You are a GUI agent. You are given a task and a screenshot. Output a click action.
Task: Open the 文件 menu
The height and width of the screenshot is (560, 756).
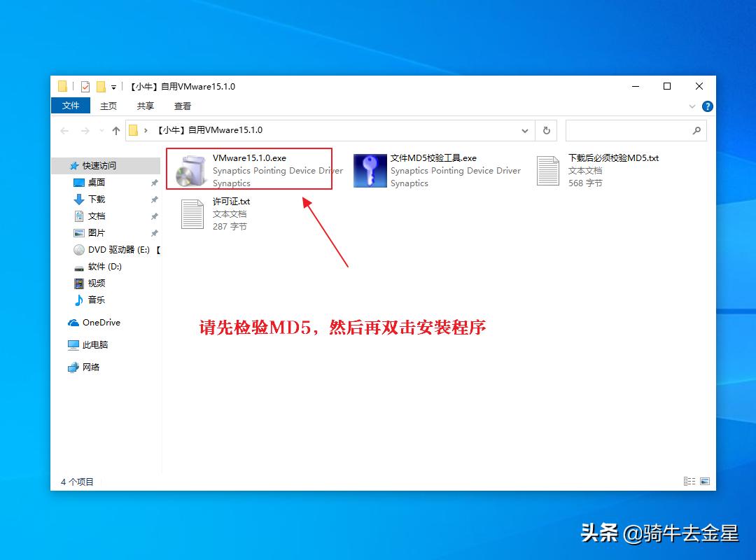70,106
